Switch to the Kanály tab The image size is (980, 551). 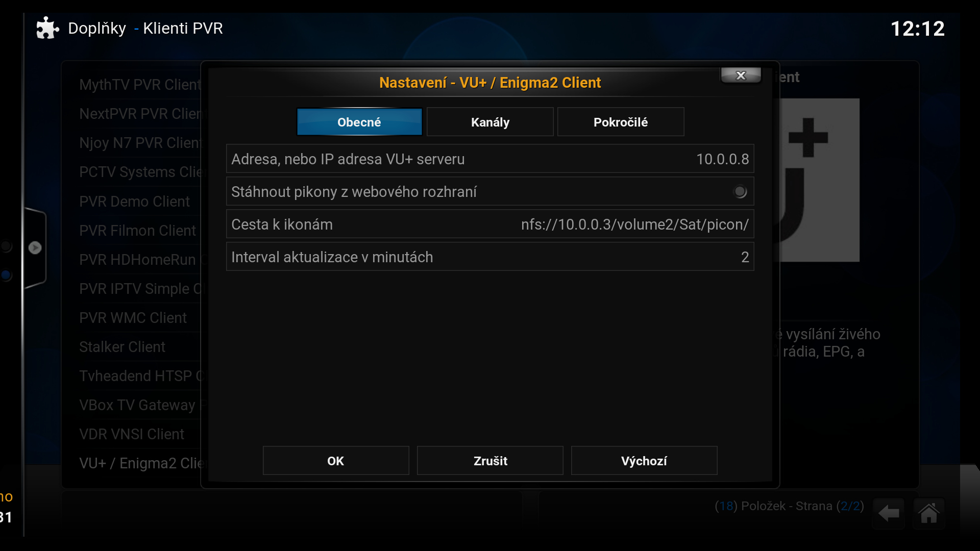[490, 122]
